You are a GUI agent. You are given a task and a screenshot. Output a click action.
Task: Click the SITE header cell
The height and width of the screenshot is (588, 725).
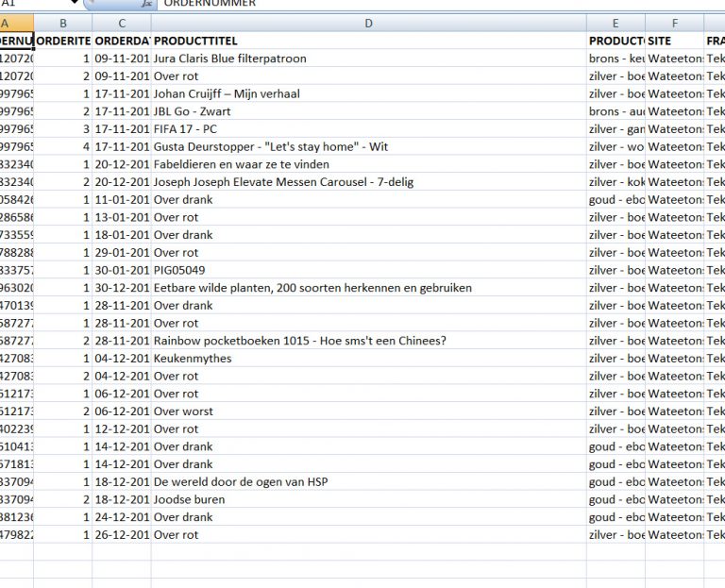pyautogui.click(x=675, y=41)
